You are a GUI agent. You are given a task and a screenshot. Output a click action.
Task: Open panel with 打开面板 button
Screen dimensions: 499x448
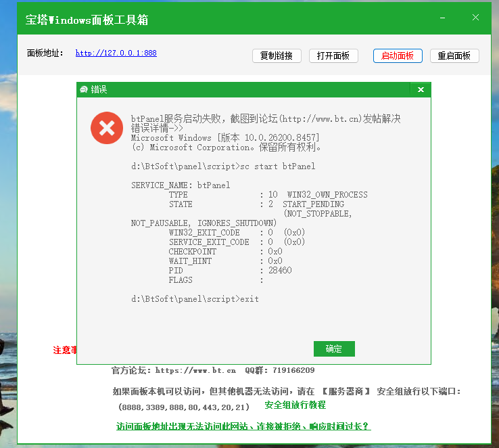[333, 56]
